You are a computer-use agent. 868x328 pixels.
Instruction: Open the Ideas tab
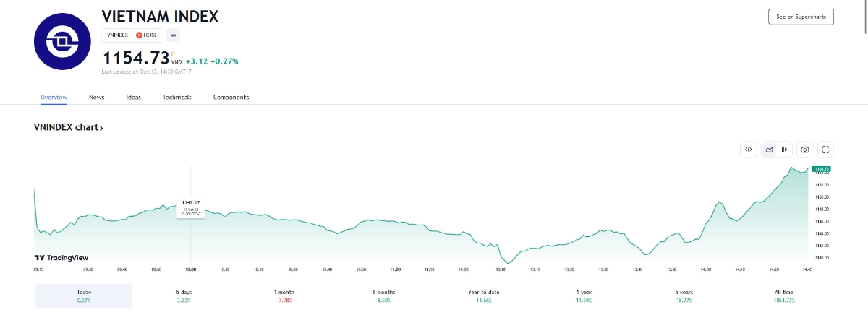point(134,97)
